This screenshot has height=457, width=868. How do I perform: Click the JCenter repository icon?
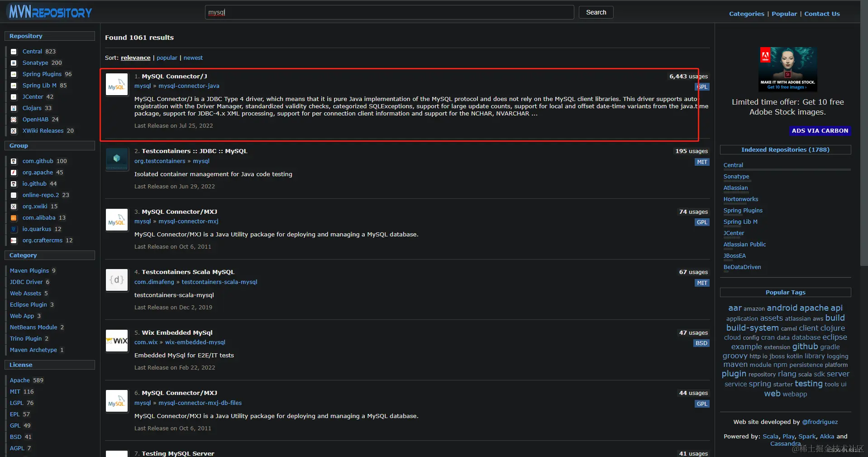[x=14, y=97]
